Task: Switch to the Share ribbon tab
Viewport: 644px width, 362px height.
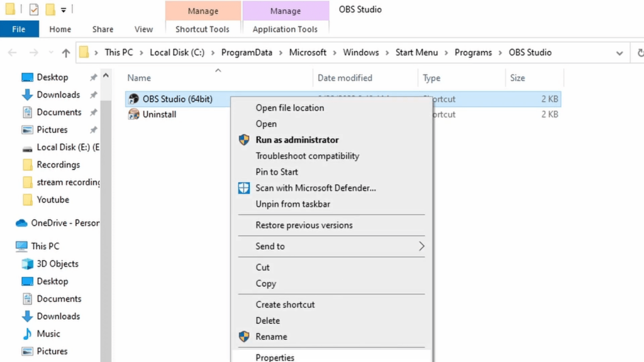Action: tap(103, 29)
